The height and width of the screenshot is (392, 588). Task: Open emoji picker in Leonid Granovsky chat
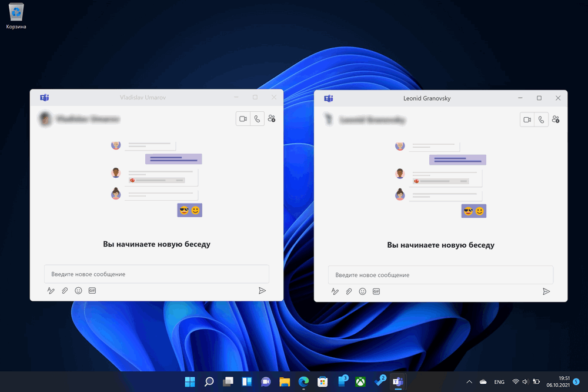[363, 291]
